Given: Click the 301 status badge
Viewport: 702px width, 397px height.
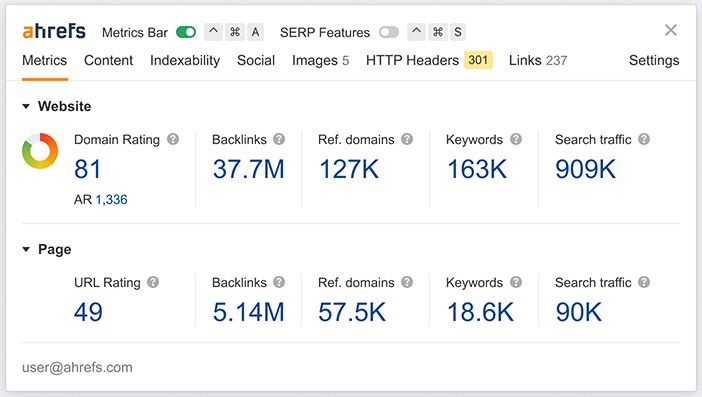Looking at the screenshot, I should [478, 60].
